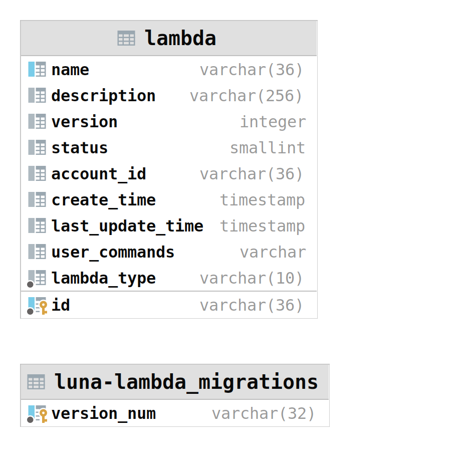
Task: Click the last_update_time column name
Action: pyautogui.click(x=127, y=226)
